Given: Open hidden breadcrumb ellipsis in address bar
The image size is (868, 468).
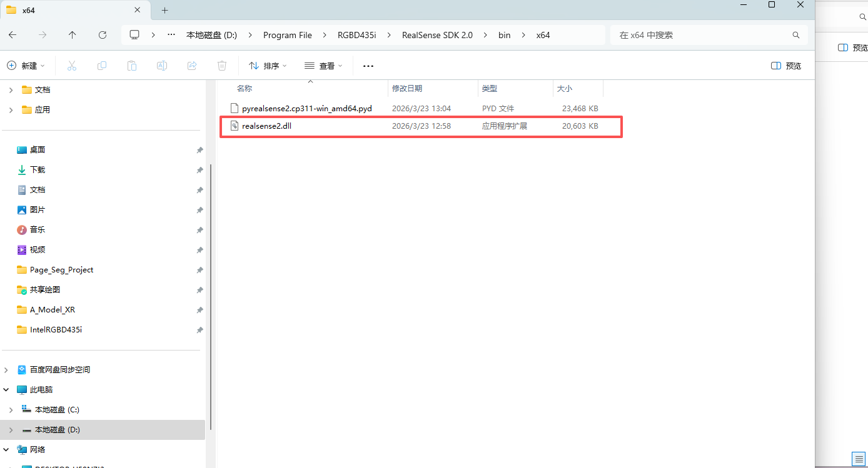Looking at the screenshot, I should coord(171,35).
